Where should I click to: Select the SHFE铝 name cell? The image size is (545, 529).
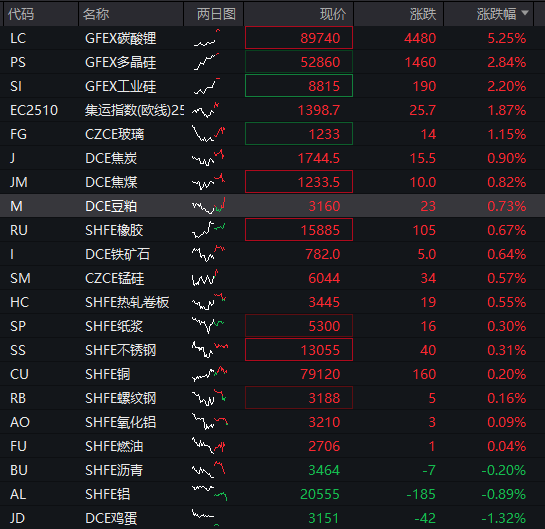coord(108,494)
